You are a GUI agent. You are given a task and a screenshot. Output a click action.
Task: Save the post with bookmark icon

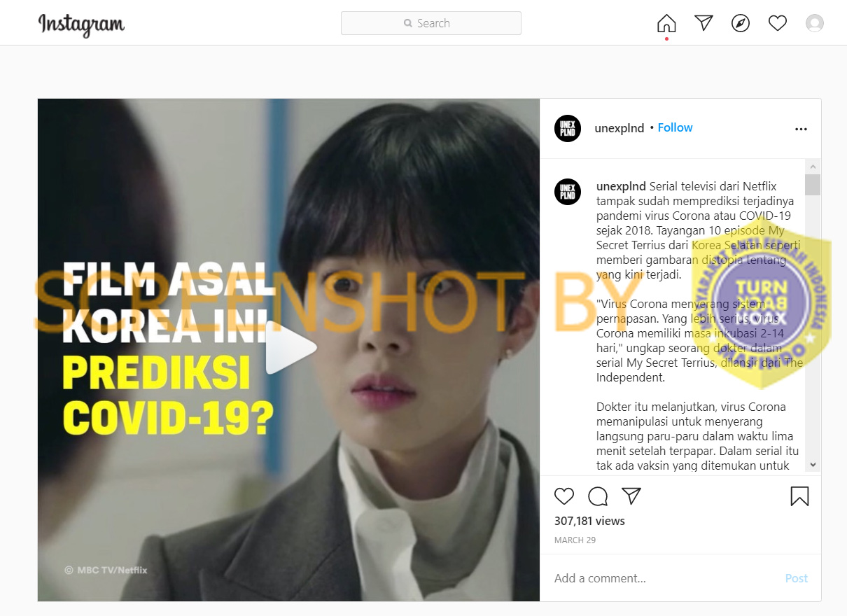click(x=799, y=496)
